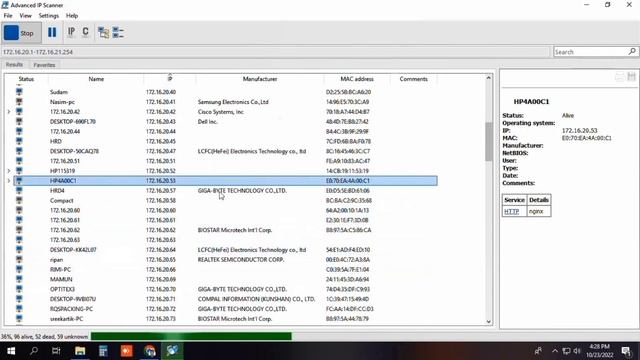Image resolution: width=640 pixels, height=360 pixels.
Task: Sort by the Manufacturer column header
Action: [x=260, y=79]
